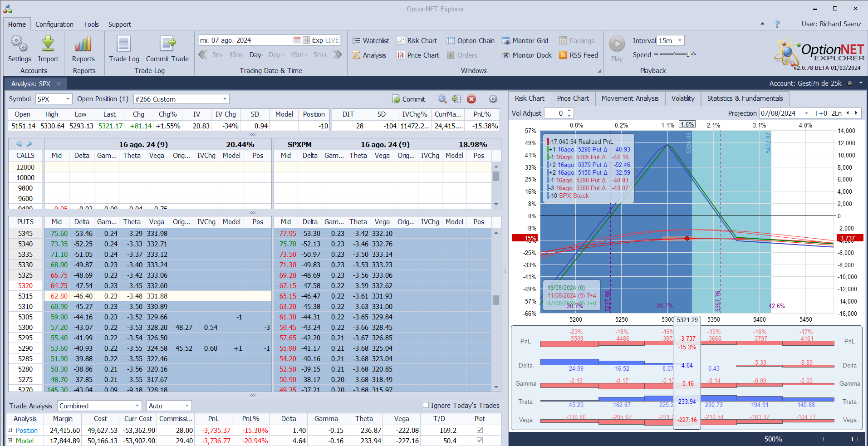Click the Import download arrow icon
Image resolution: width=868 pixels, height=446 pixels.
click(48, 44)
